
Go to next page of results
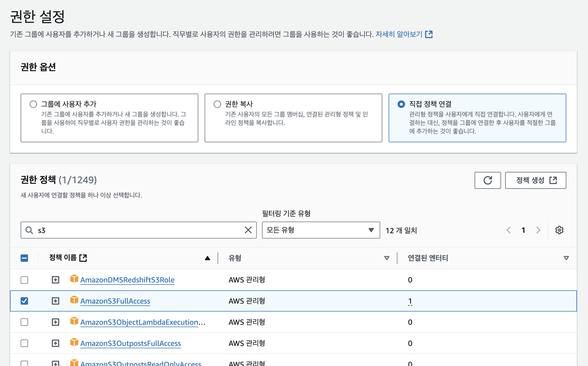click(538, 230)
